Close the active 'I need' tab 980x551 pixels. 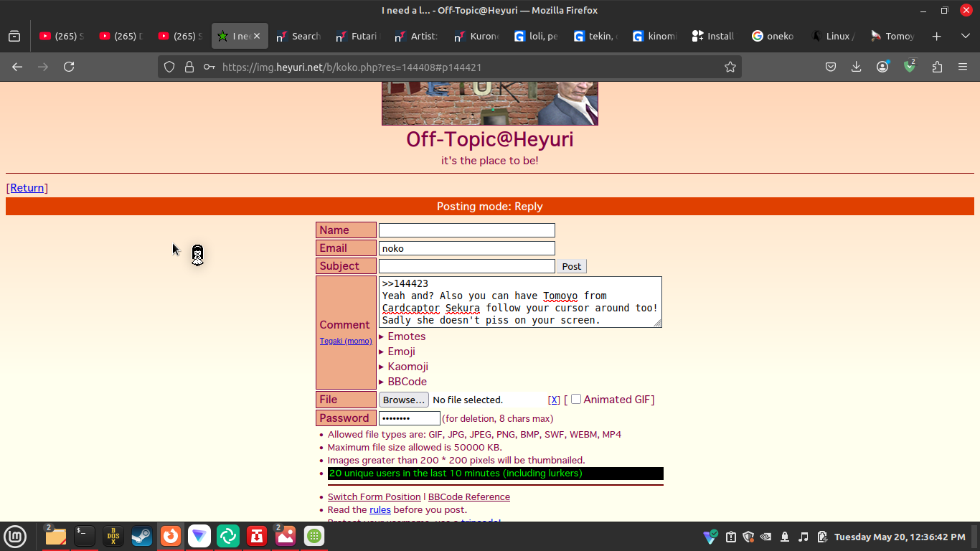click(257, 36)
